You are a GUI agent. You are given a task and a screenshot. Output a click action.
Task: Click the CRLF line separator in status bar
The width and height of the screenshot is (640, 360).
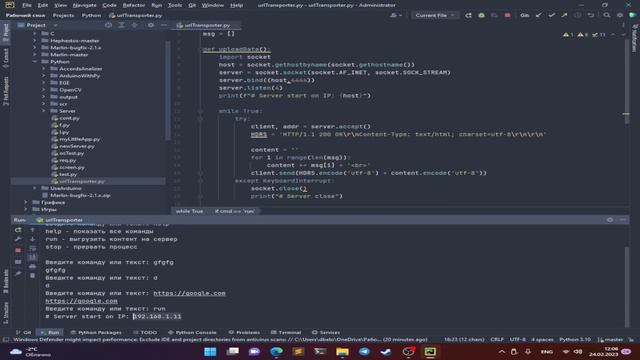click(497, 339)
